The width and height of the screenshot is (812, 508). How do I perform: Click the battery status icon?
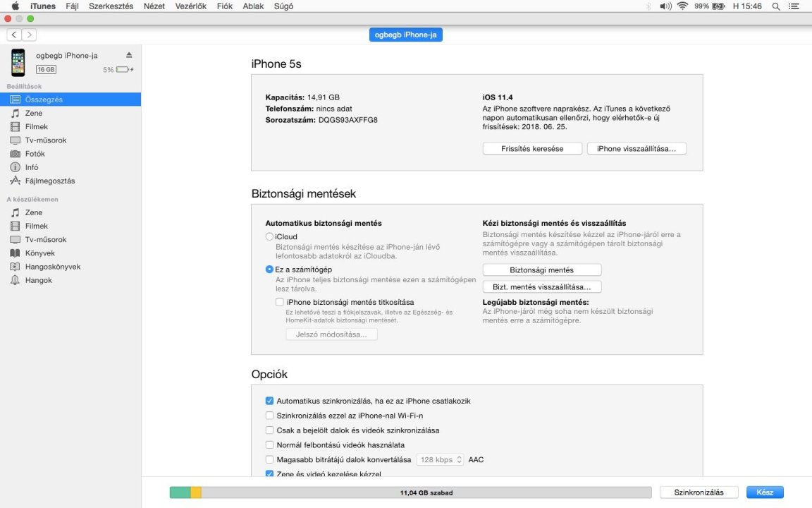pyautogui.click(x=718, y=6)
